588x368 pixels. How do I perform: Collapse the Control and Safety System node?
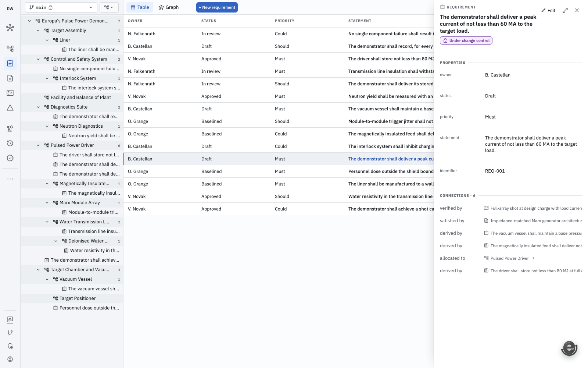(x=38, y=59)
